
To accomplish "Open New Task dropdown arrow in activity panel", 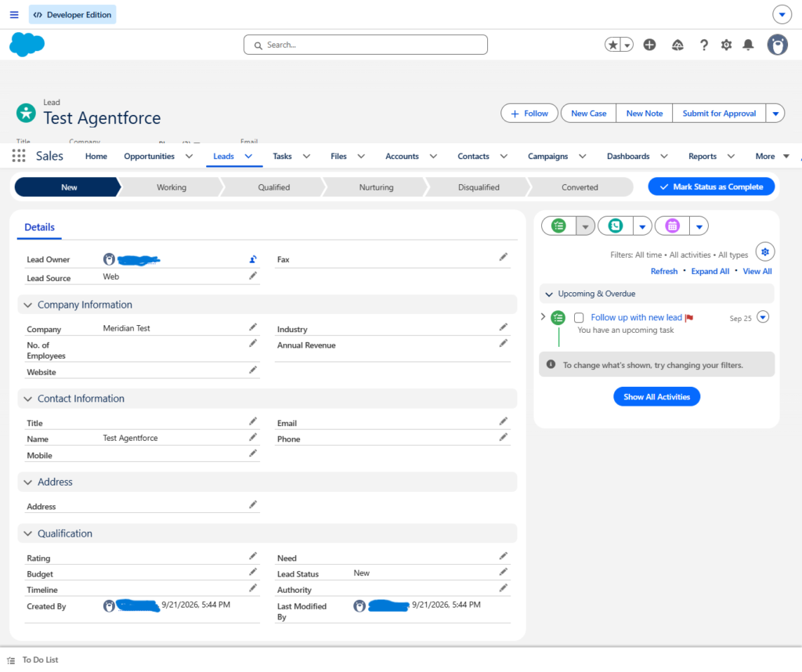I will 585,226.
